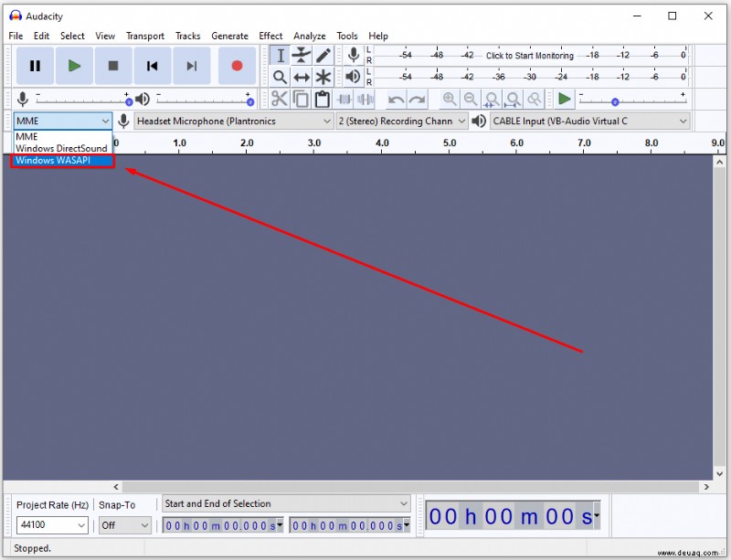This screenshot has height=560, width=731.
Task: Open the Effect menu
Action: (270, 36)
